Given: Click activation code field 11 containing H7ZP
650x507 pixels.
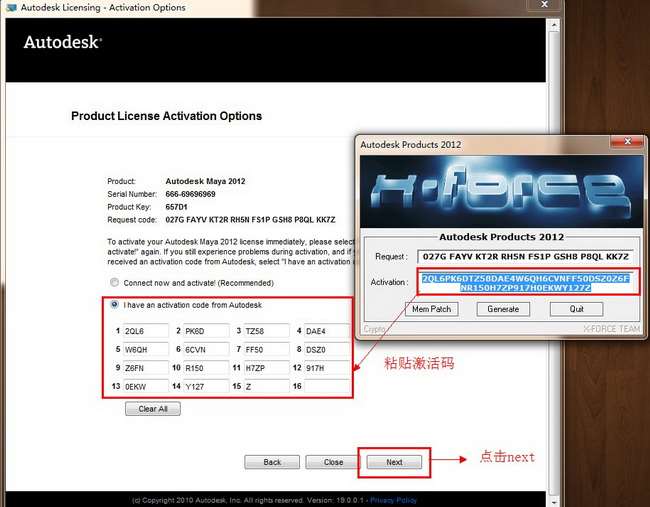Looking at the screenshot, I should [266, 368].
